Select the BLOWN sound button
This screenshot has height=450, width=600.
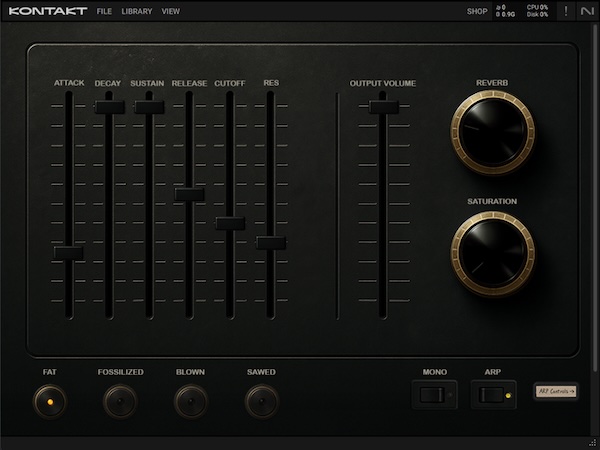coord(191,402)
